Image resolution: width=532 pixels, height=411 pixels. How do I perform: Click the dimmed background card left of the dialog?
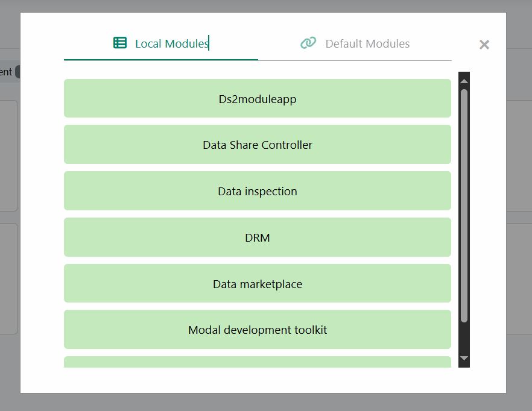(x=9, y=155)
